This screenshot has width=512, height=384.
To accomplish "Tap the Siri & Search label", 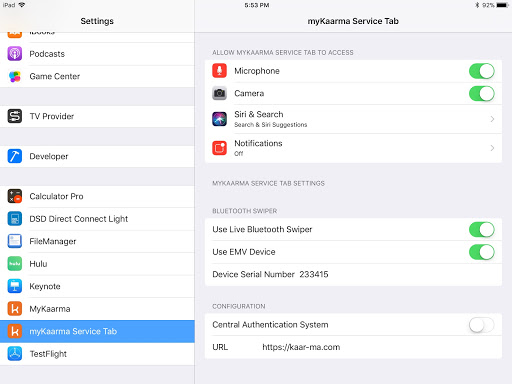I will pos(259,114).
